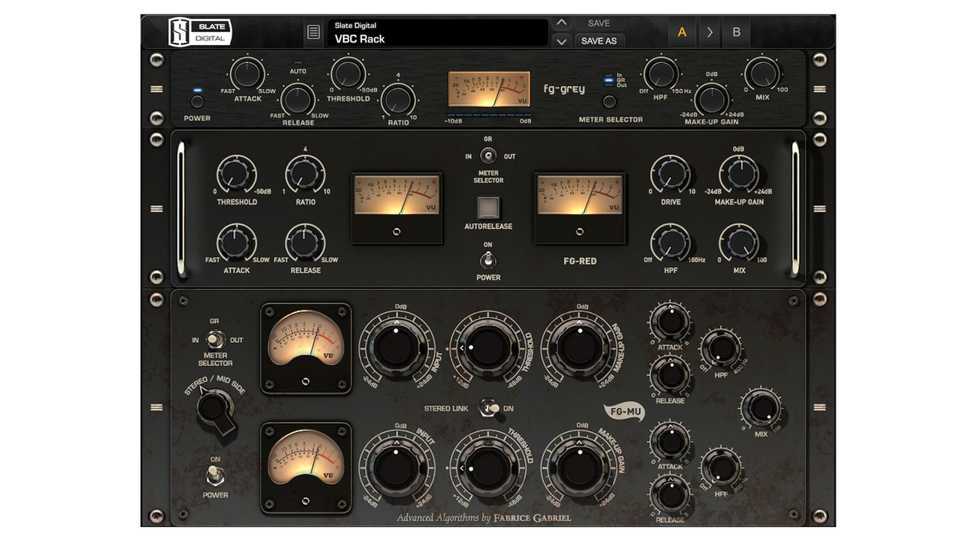The image size is (980, 537).
Task: Click the FG-Grey rack drag handle on left
Action: 157,89
